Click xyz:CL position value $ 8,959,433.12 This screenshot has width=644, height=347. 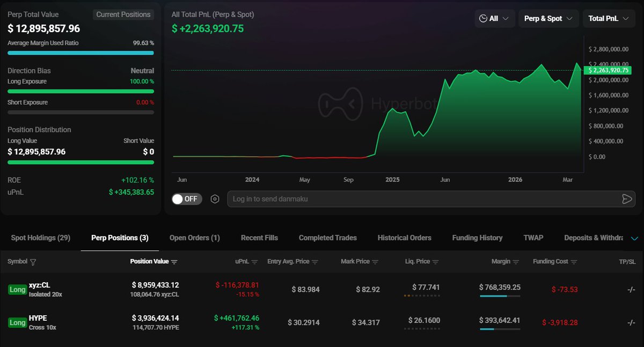(156, 285)
